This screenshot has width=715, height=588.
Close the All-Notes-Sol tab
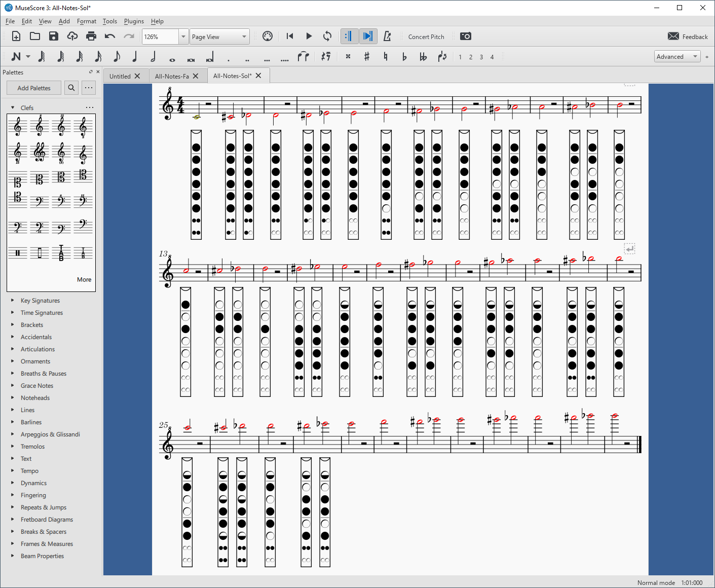click(258, 76)
